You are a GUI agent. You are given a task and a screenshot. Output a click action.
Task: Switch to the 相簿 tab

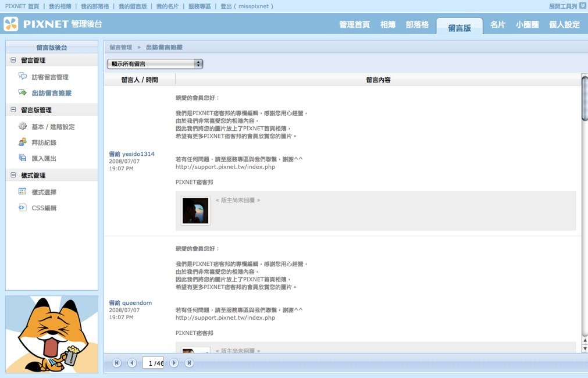[388, 25]
